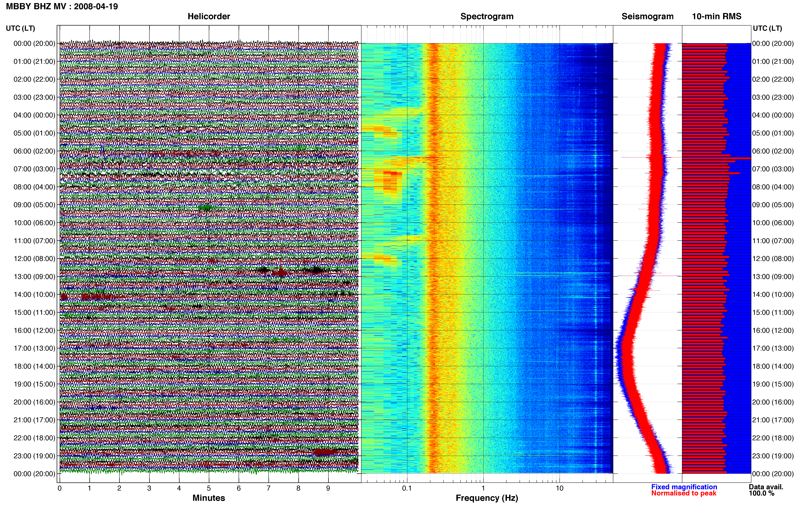This screenshot has height=508, width=812.
Task: Click the "0" tick on the Minutes axis
Action: click(x=59, y=488)
